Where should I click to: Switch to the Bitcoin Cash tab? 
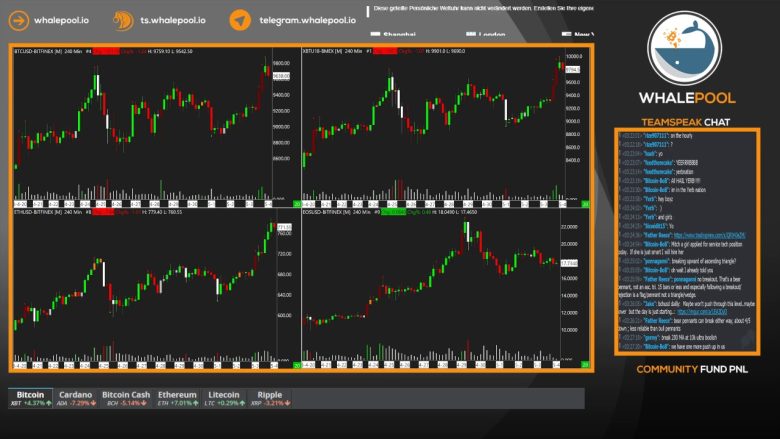[126, 398]
